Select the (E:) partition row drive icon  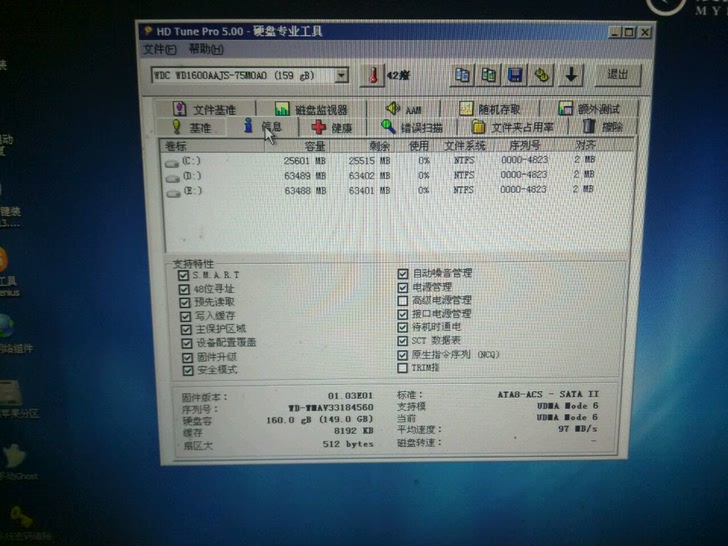pyautogui.click(x=173, y=193)
